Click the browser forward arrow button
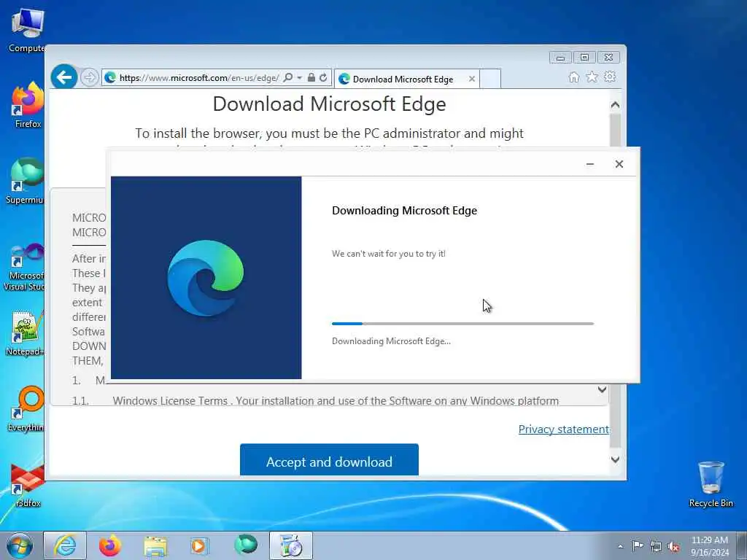Image resolution: width=747 pixels, height=560 pixels. click(89, 77)
